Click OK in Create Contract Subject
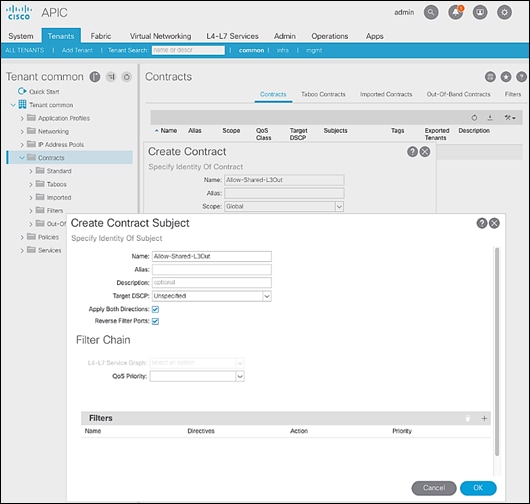This screenshot has width=530, height=504. [x=478, y=488]
